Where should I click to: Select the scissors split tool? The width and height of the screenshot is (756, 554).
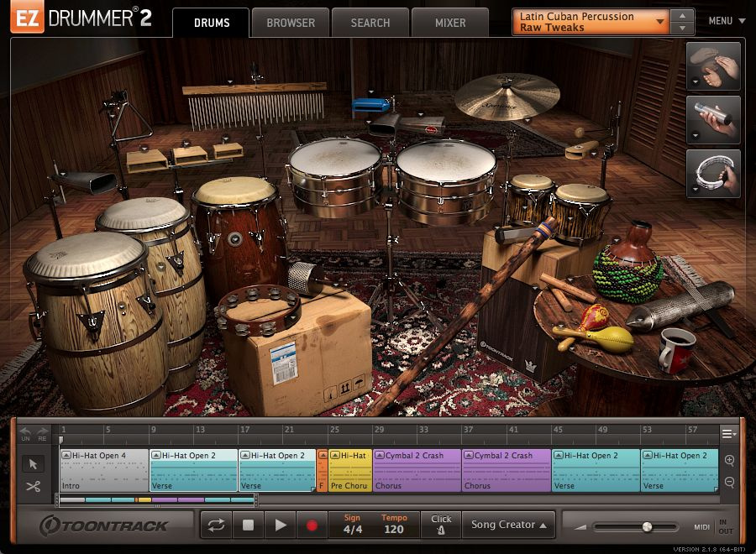tap(34, 485)
